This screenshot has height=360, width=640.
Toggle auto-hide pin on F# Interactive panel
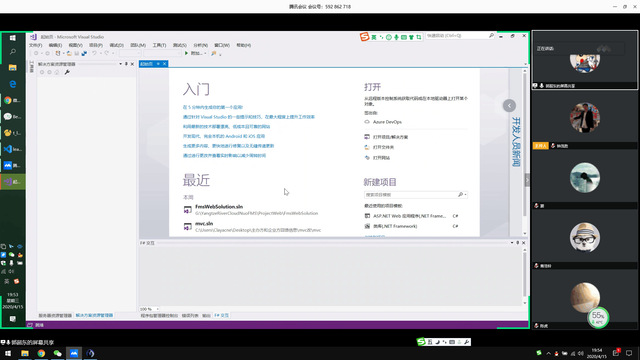[518, 243]
